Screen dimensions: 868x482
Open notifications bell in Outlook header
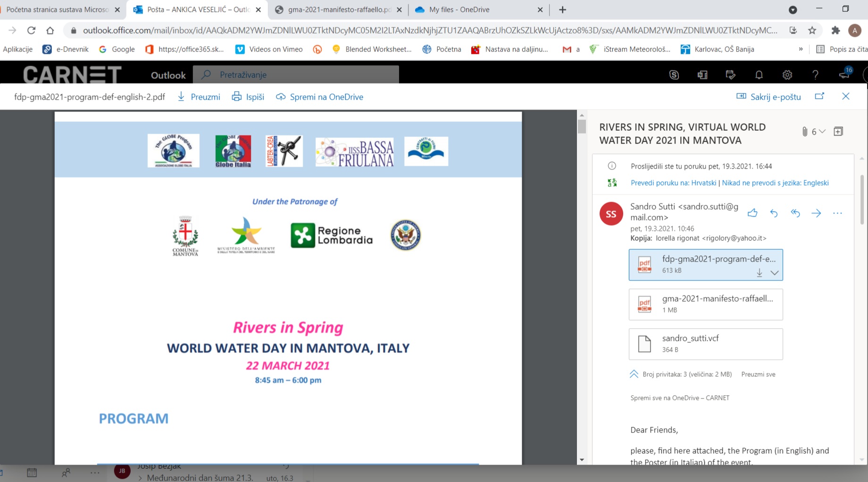tap(759, 75)
